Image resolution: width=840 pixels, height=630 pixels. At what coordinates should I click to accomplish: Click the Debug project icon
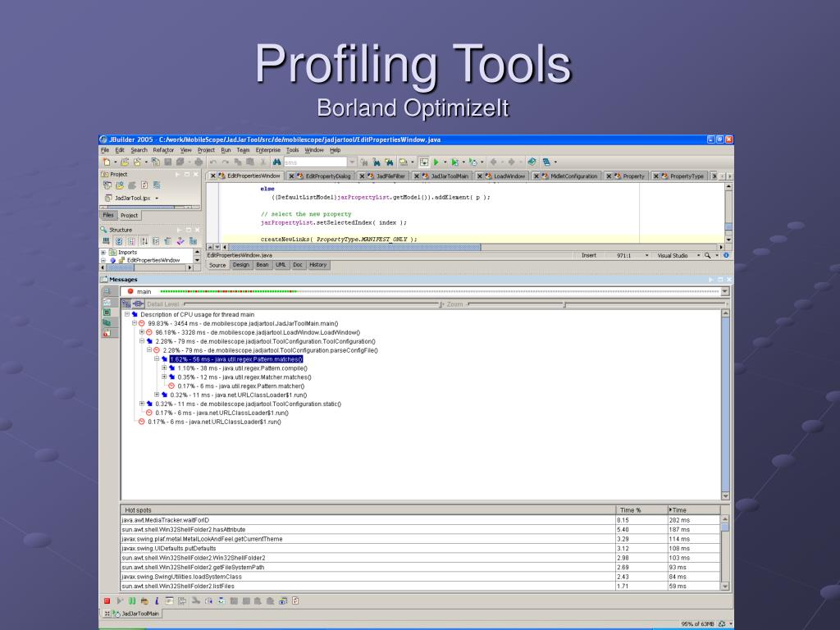click(x=454, y=162)
